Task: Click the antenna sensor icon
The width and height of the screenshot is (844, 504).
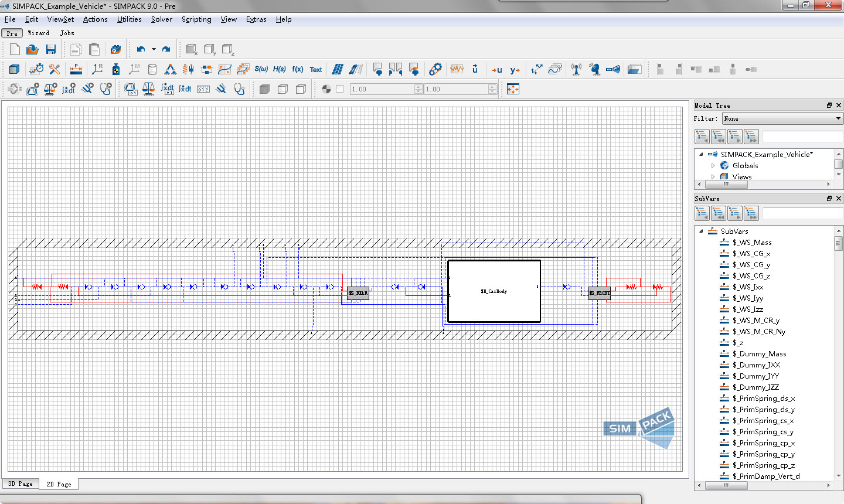Action: tap(576, 70)
